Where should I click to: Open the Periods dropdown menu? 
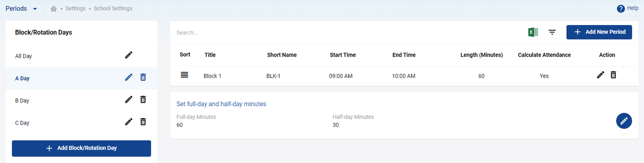point(21,9)
